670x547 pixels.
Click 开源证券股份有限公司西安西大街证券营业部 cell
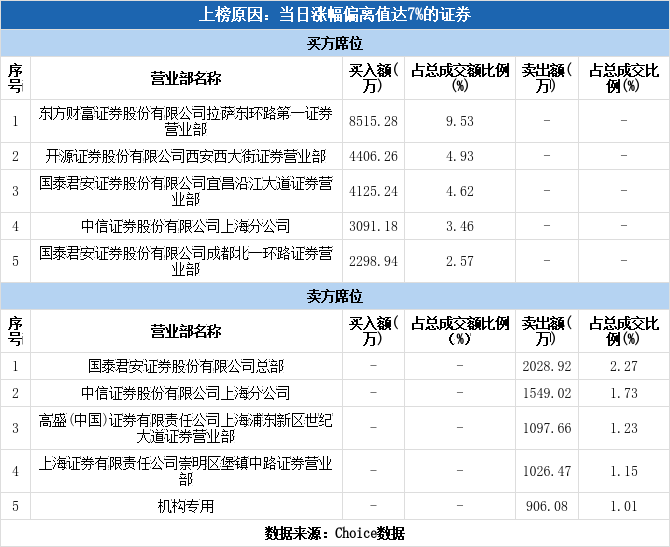coord(186,156)
